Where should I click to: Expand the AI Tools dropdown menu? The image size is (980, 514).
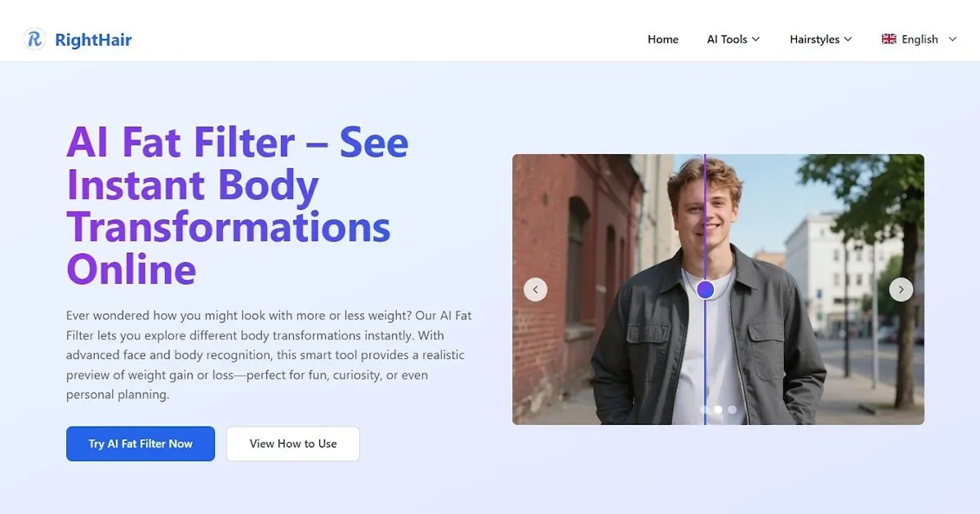tap(733, 39)
